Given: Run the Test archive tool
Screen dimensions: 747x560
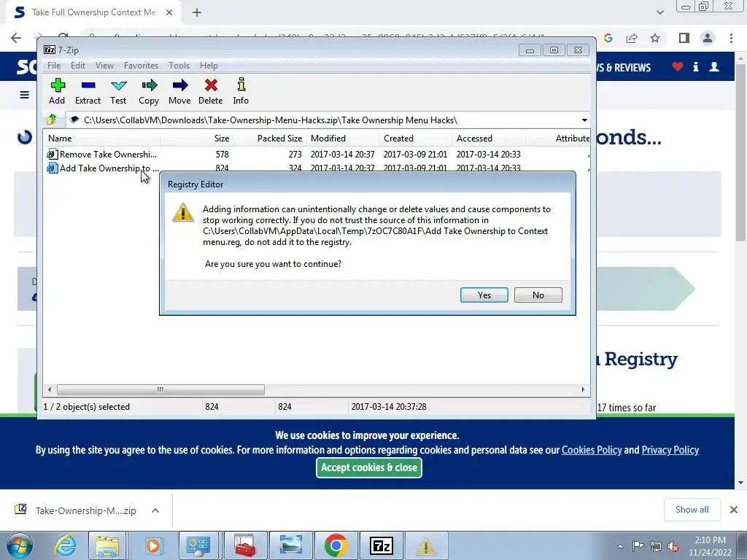Looking at the screenshot, I should pyautogui.click(x=118, y=91).
